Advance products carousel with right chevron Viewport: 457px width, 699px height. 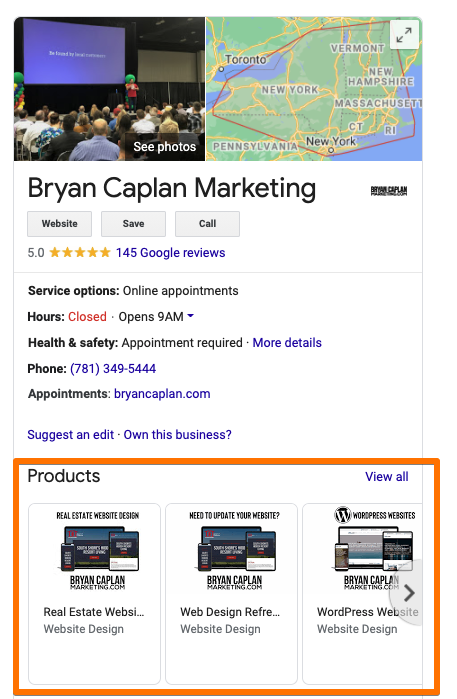click(408, 593)
